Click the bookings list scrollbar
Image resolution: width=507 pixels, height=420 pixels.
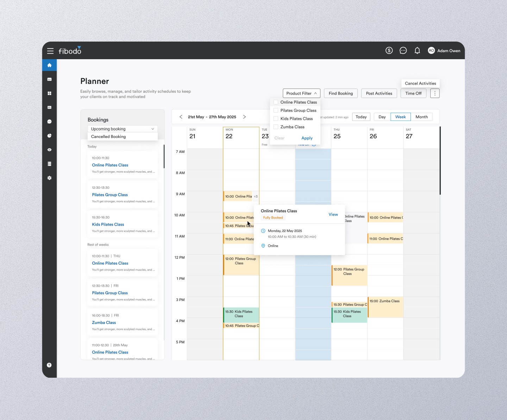[164, 156]
